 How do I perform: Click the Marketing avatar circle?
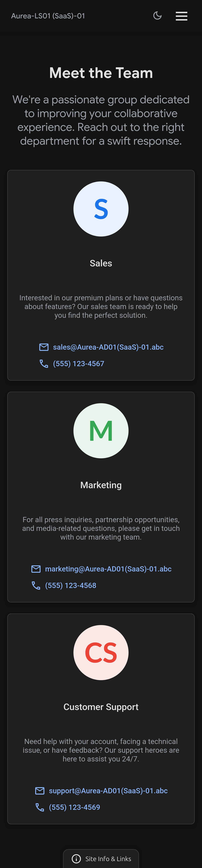[x=101, y=431]
